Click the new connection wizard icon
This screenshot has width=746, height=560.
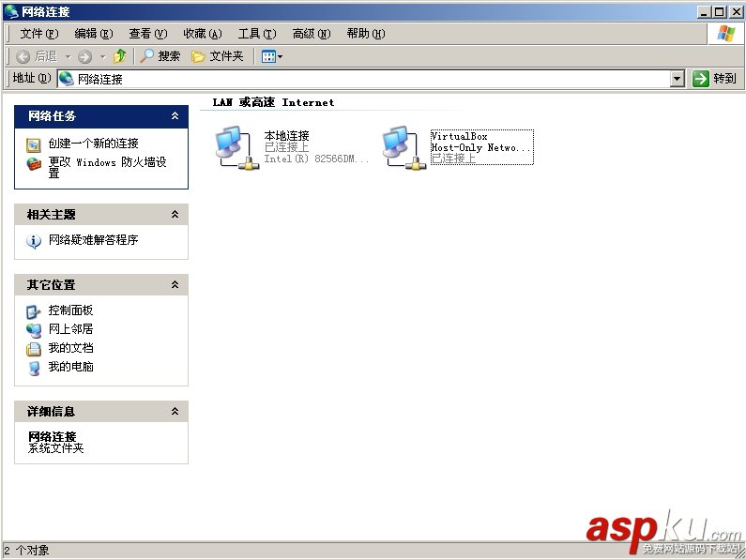33,144
